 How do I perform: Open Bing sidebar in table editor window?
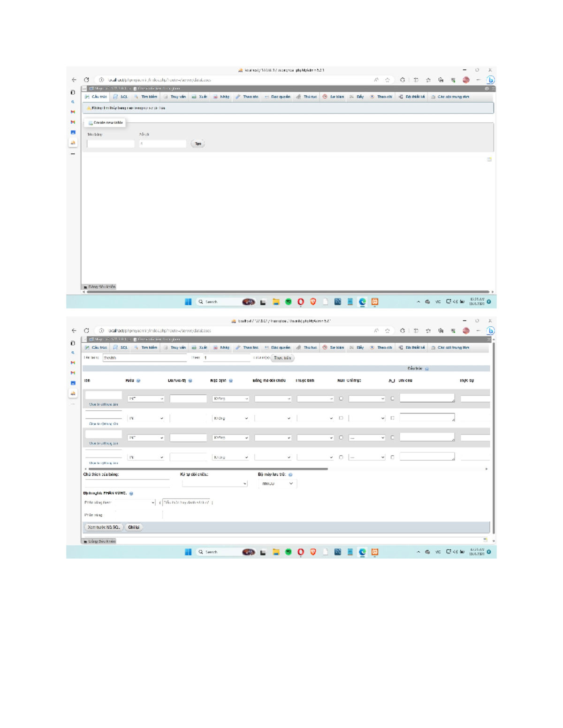(x=490, y=331)
